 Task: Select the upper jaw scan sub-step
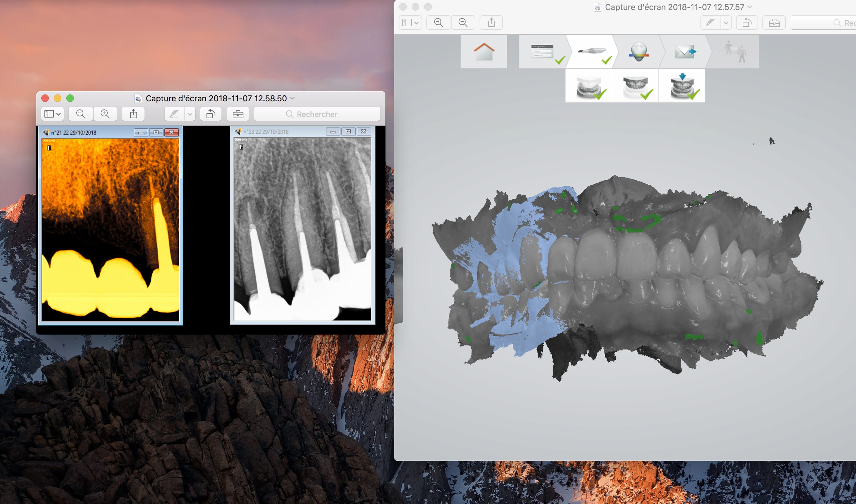pos(635,86)
